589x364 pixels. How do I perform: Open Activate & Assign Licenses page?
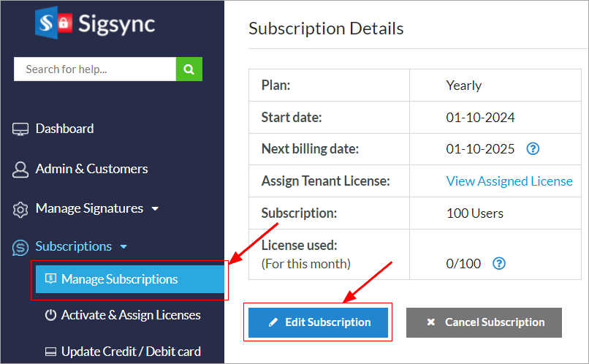pyautogui.click(x=130, y=315)
